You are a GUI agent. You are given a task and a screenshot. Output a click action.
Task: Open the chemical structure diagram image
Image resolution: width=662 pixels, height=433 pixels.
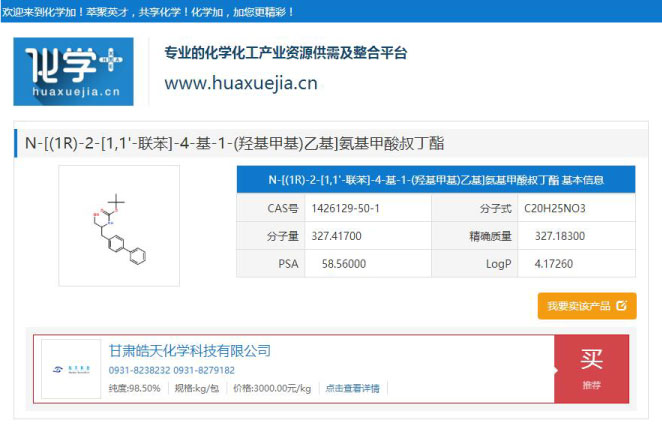tap(118, 226)
